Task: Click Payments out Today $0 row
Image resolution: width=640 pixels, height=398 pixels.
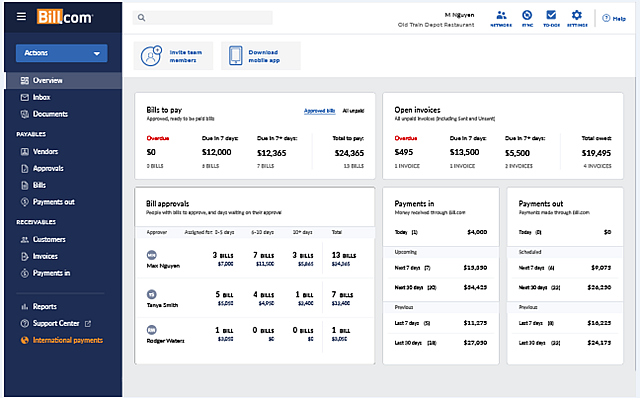Action: [565, 232]
